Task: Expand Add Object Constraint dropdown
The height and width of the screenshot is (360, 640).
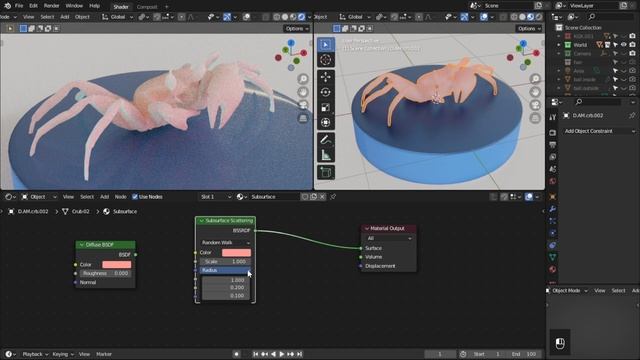Action: coord(599,131)
